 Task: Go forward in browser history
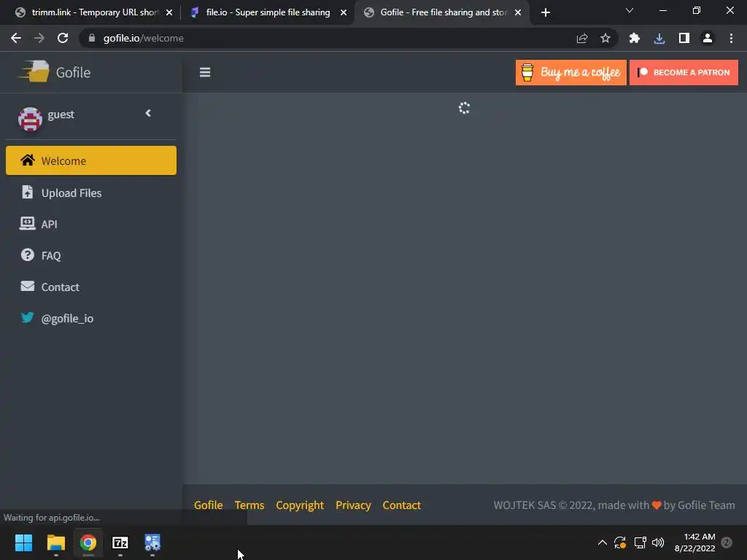[39, 38]
